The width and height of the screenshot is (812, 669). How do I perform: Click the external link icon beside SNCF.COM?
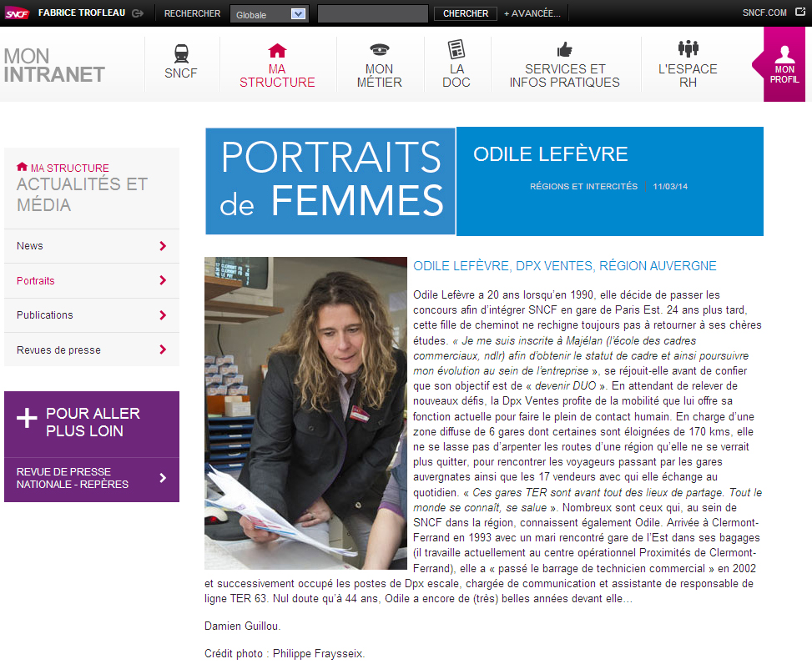(x=800, y=12)
